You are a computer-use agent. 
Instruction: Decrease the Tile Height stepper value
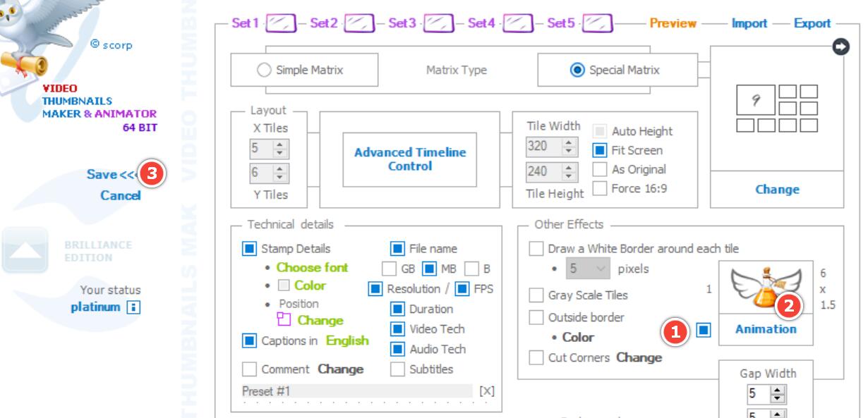tap(569, 176)
